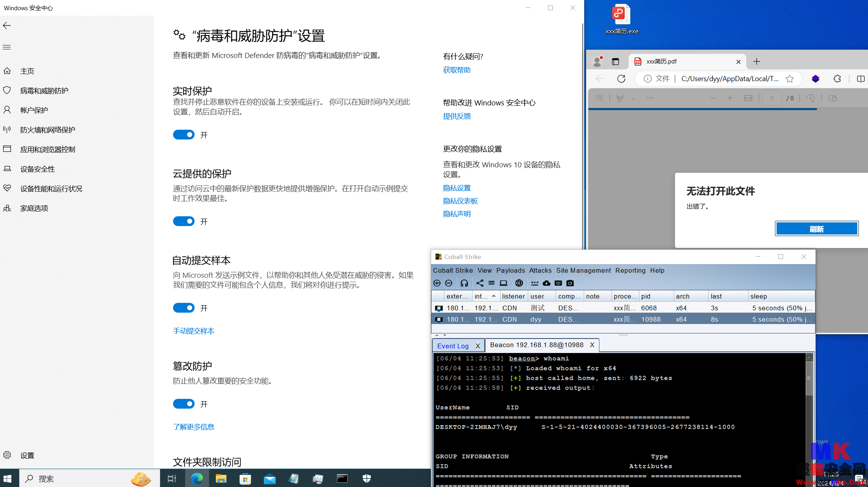Reload the Edge page

pos(621,79)
